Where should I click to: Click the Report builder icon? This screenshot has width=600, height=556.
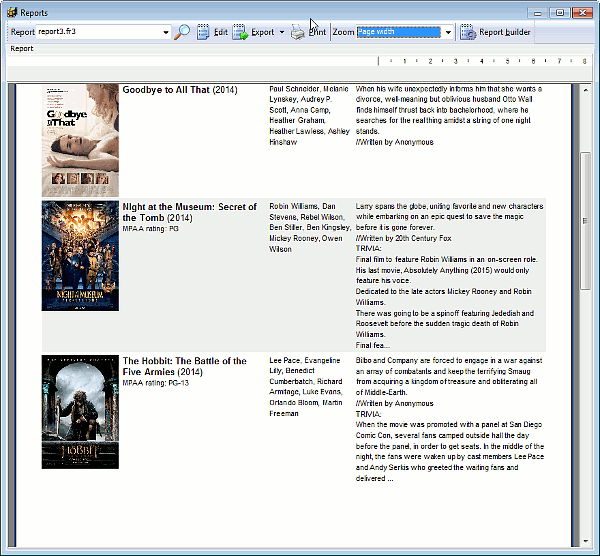(x=468, y=32)
